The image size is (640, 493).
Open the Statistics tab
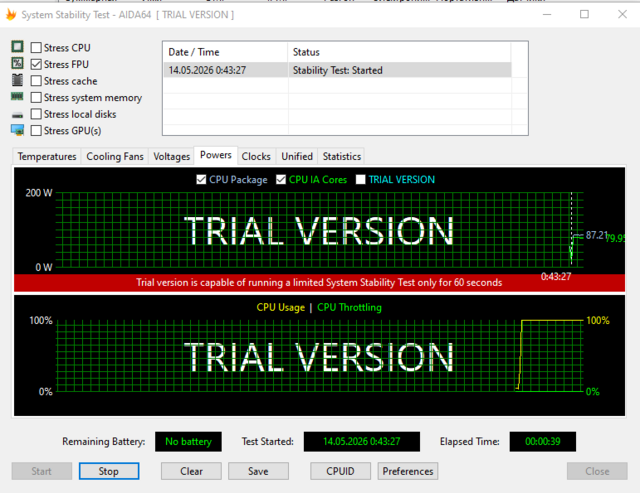342,157
